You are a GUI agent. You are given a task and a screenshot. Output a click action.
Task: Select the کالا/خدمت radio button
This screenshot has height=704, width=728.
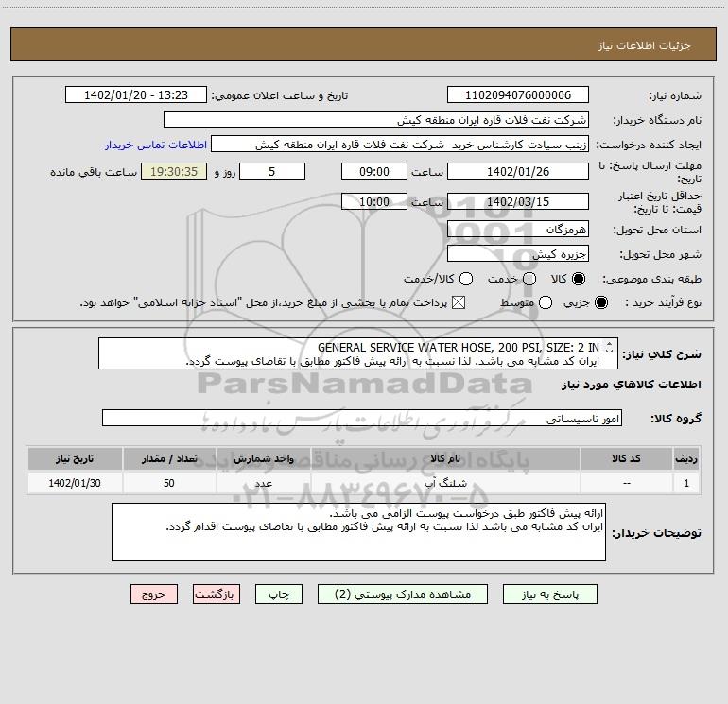click(466, 279)
